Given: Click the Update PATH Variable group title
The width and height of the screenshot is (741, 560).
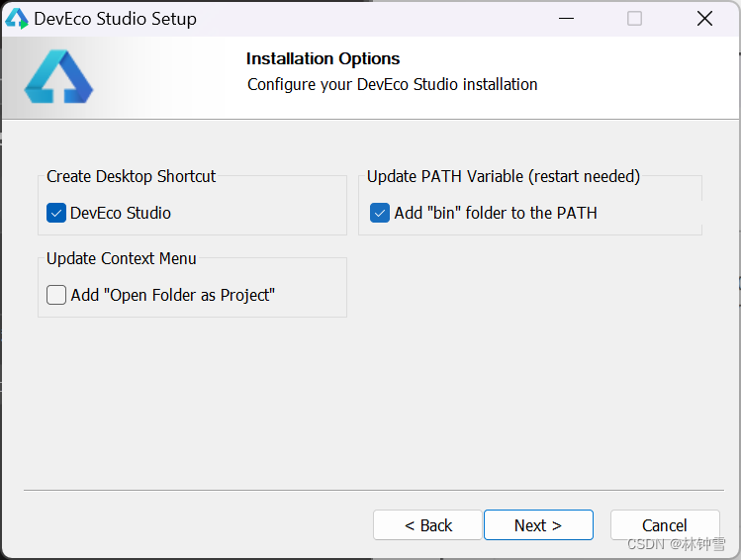Looking at the screenshot, I should tap(504, 176).
